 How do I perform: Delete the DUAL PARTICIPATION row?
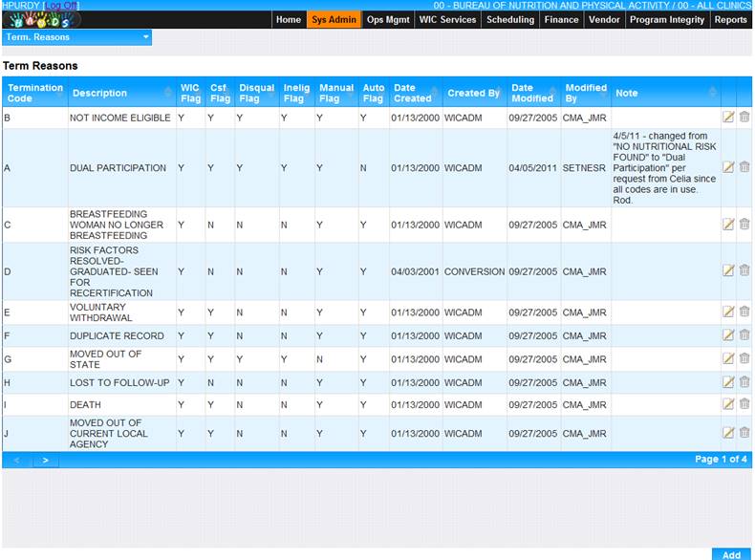click(x=744, y=167)
